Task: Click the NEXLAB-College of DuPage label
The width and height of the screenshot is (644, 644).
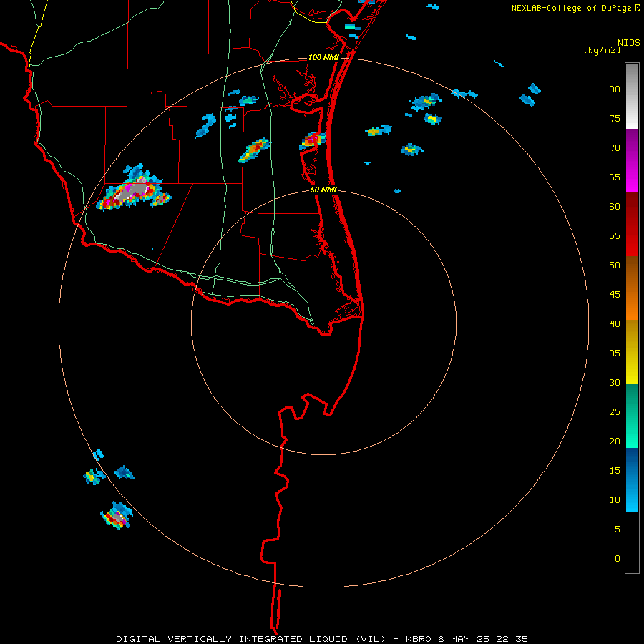Action: click(571, 8)
